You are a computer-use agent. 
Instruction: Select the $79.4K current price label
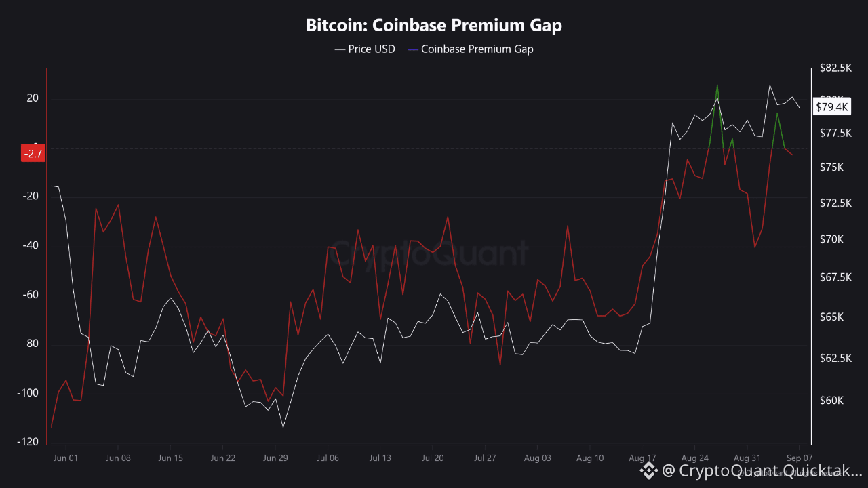click(x=831, y=107)
